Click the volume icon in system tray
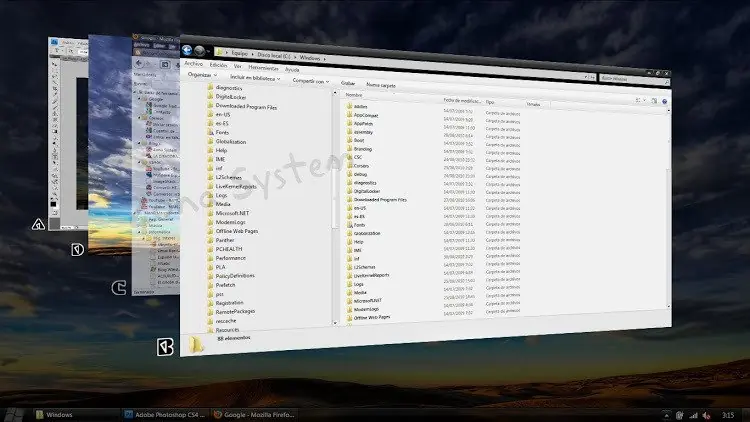Screen dimensions: 750x422 (706, 415)
